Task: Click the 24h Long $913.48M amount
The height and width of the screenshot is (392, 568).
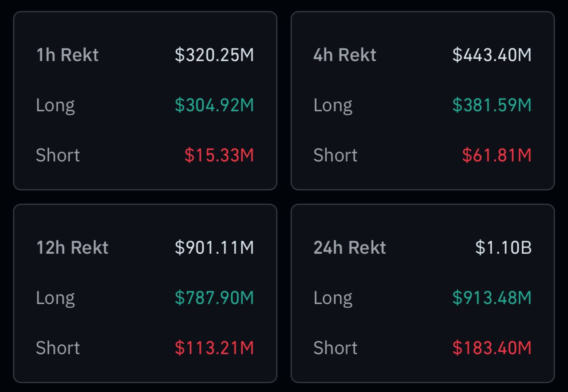Action: pos(492,298)
